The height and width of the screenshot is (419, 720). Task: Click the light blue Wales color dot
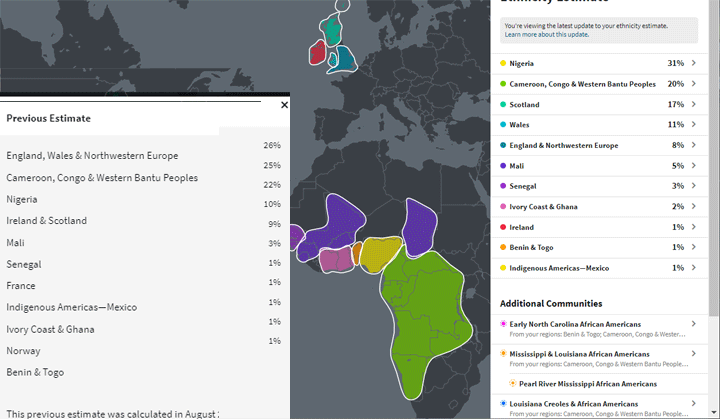(503, 125)
